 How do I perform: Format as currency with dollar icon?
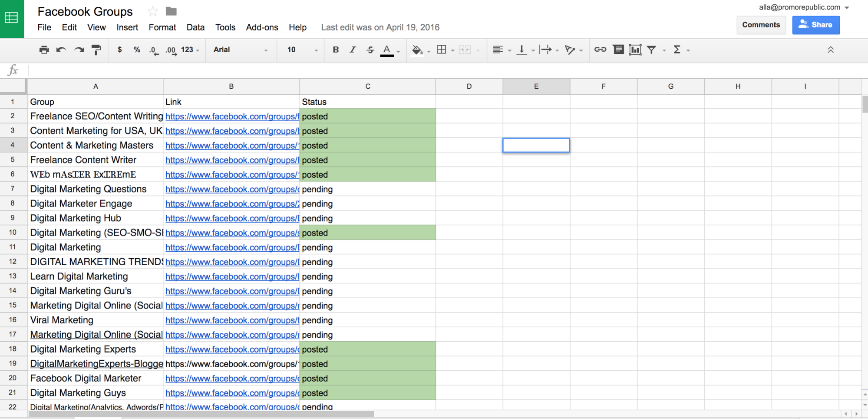[x=120, y=50]
